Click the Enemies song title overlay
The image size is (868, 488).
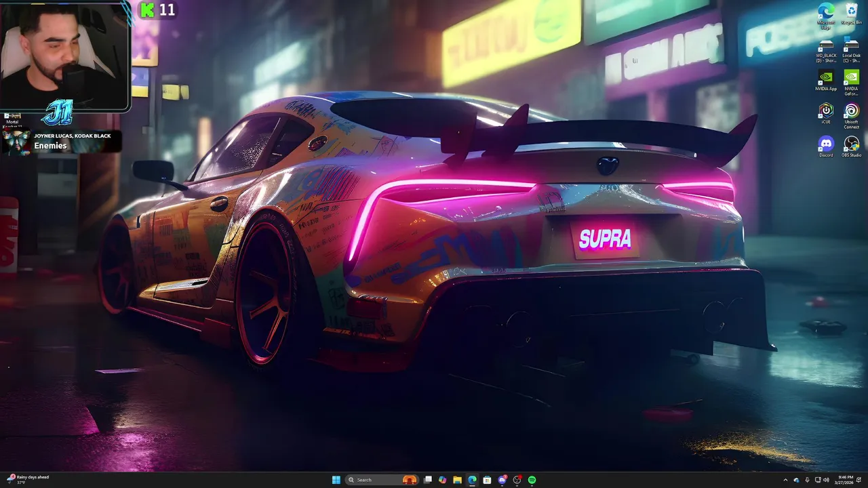coord(50,146)
